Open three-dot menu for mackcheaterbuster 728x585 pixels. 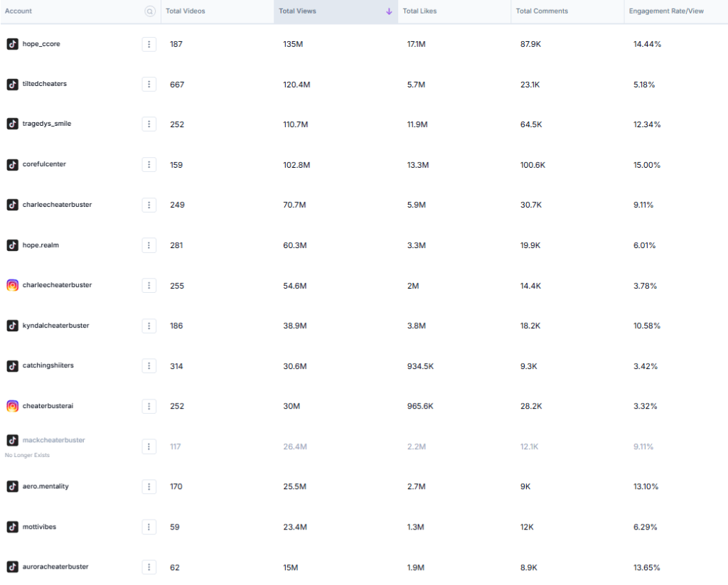pyautogui.click(x=149, y=446)
